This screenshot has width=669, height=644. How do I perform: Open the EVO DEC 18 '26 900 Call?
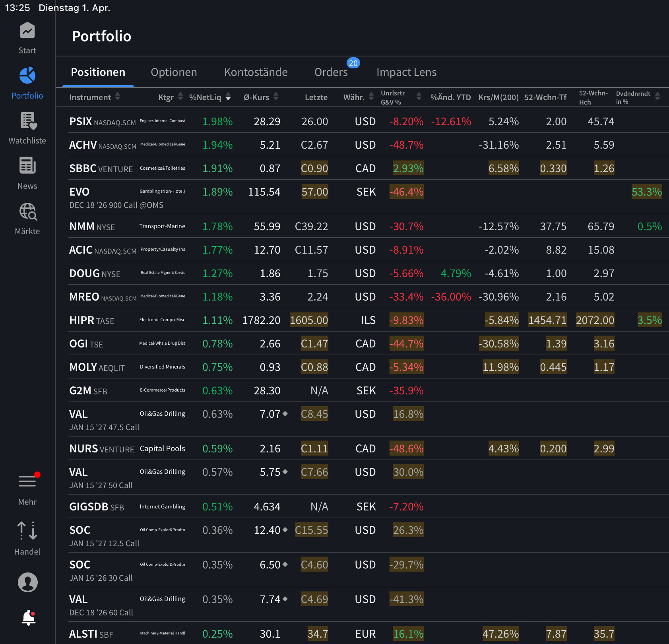click(368, 197)
